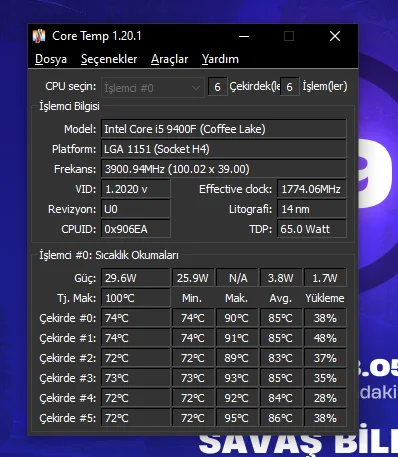
Task: Click the power value 1.7W
Action: (x=325, y=278)
